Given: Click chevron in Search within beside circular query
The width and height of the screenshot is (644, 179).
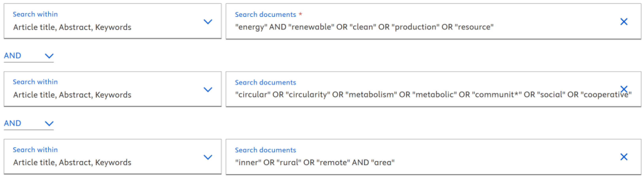Looking at the screenshot, I should coord(208,89).
